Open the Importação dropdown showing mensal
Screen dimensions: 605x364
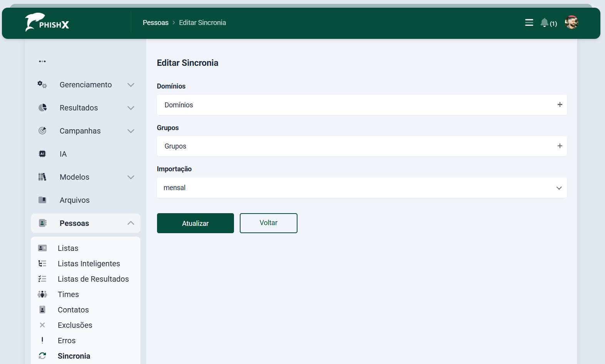point(361,188)
